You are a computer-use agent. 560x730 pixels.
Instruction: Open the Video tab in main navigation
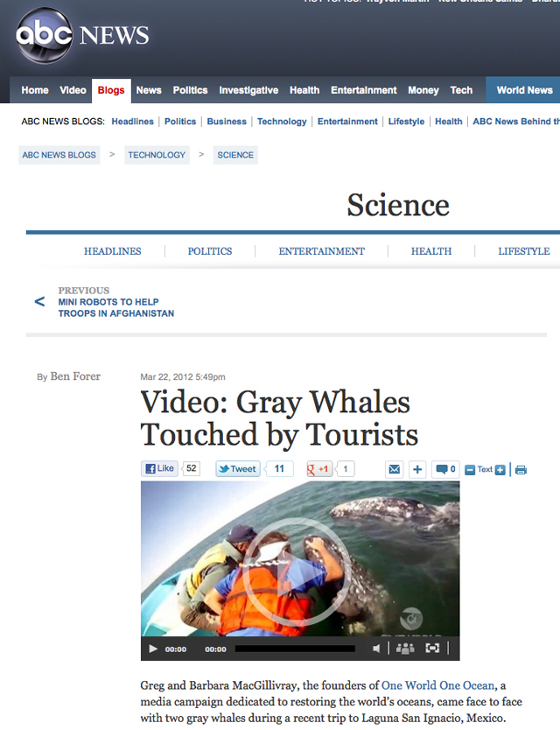[73, 90]
